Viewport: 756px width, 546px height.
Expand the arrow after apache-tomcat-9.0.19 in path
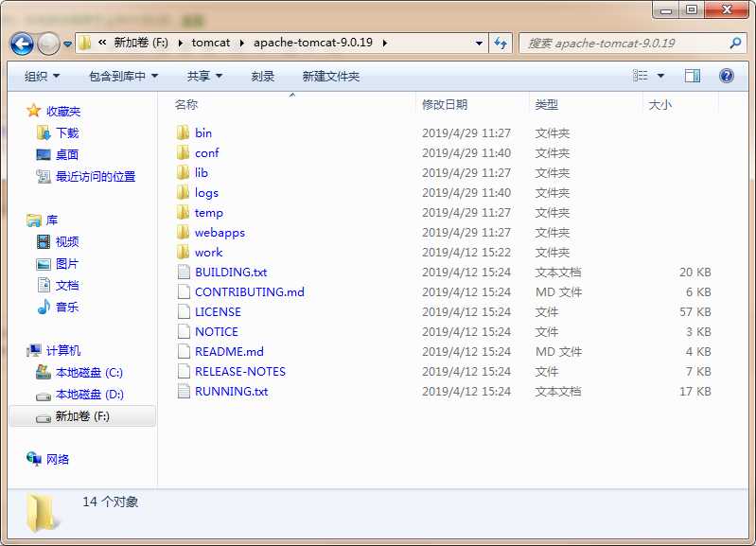(385, 43)
